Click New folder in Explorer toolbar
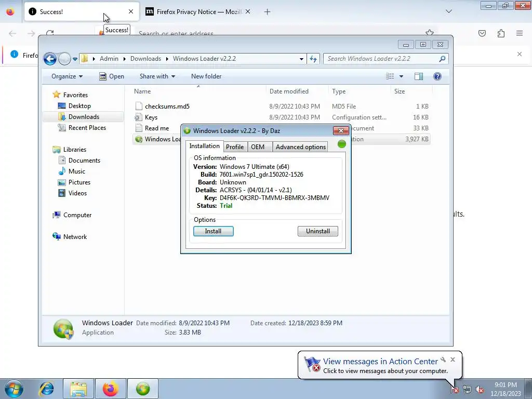 coord(206,76)
